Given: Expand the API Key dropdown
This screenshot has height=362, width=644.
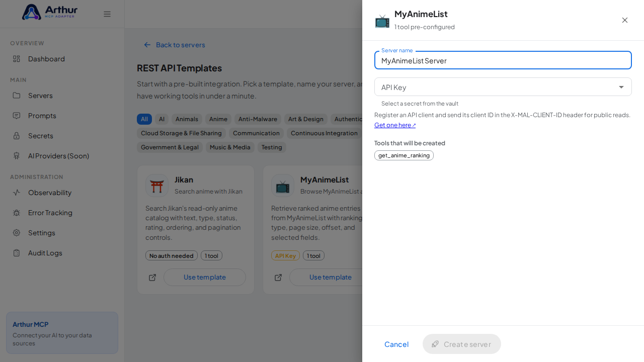Looking at the screenshot, I should point(503,87).
